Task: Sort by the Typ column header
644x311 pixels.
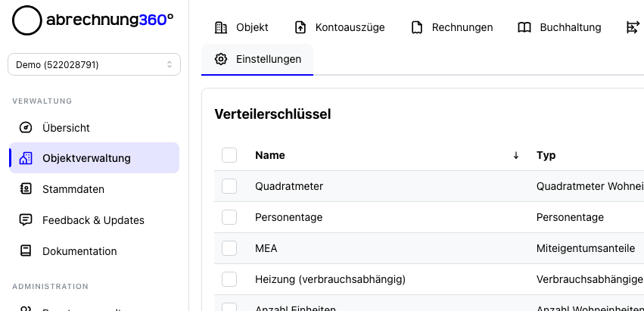Action: click(x=546, y=155)
